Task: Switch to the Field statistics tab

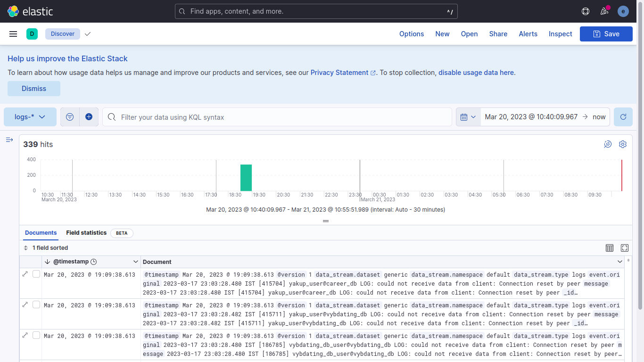Action: (x=86, y=233)
